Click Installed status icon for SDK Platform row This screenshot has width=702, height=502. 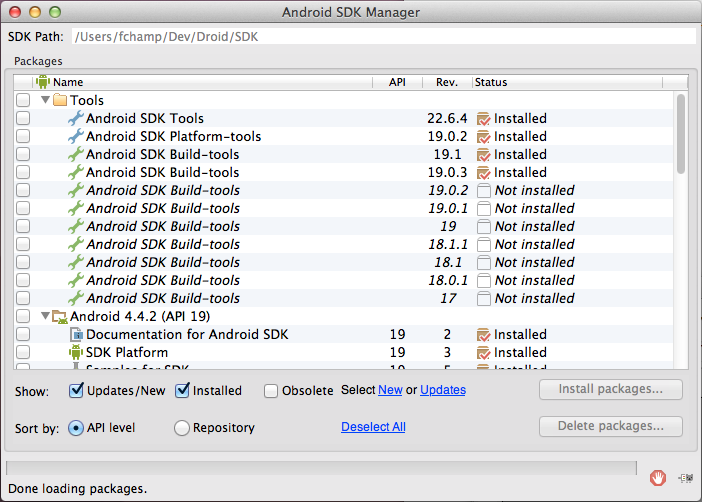pyautogui.click(x=484, y=352)
